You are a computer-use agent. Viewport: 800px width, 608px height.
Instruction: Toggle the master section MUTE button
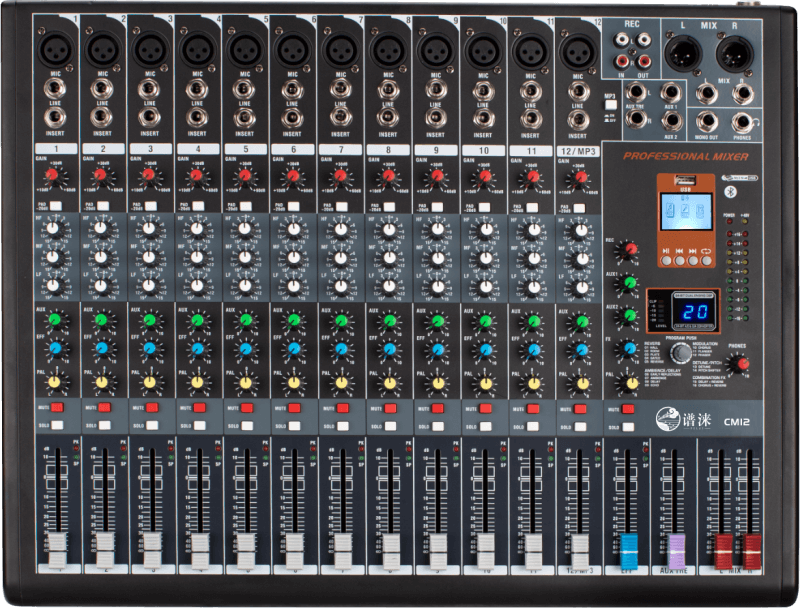[627, 408]
